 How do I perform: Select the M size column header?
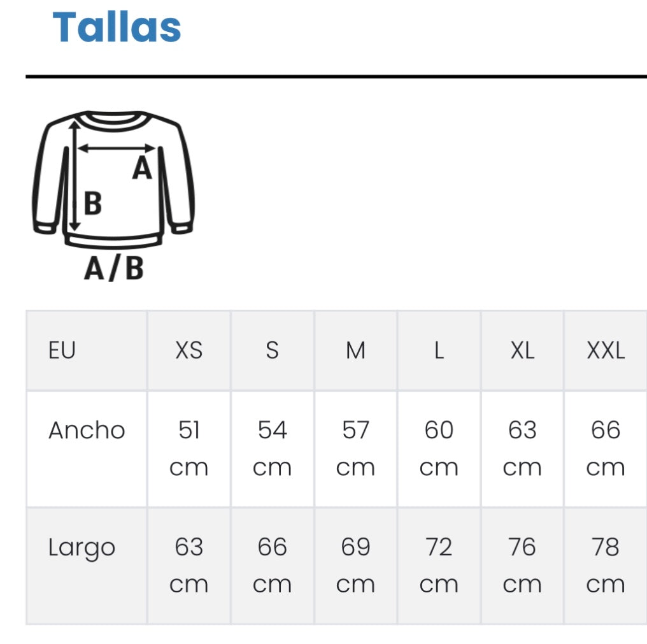pyautogui.click(x=355, y=350)
